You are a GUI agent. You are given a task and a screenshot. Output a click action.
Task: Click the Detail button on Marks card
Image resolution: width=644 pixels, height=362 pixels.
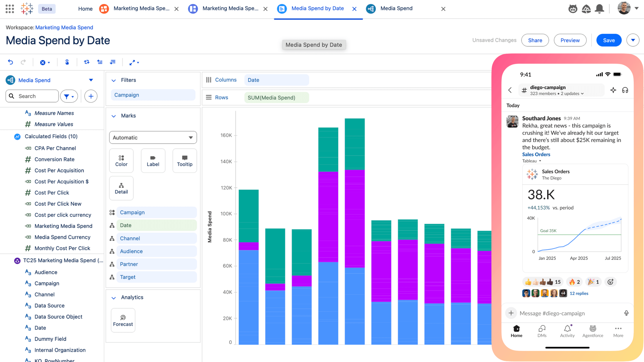121,188
